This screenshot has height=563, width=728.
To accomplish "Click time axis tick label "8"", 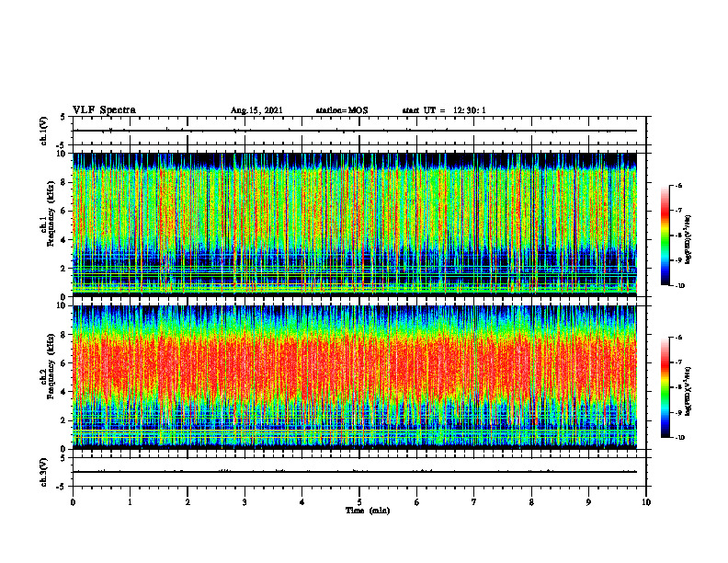I will click(531, 502).
